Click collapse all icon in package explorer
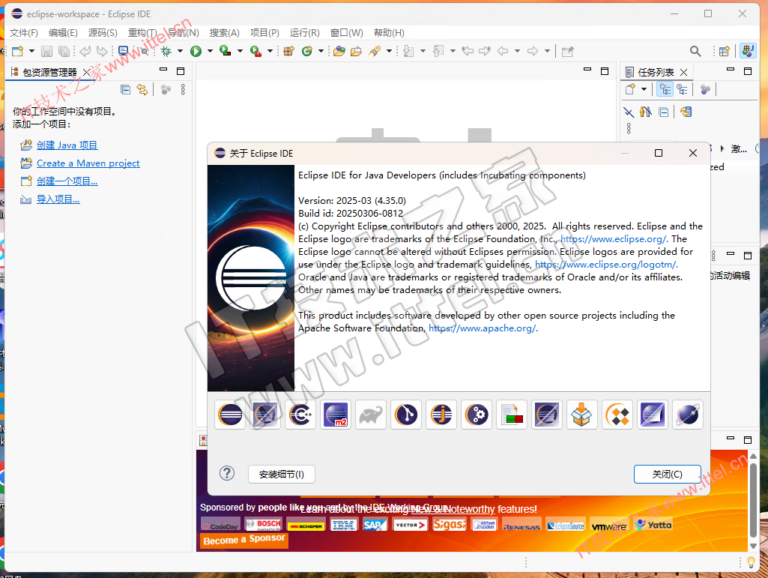Viewport: 768px width, 578px height. point(126,90)
